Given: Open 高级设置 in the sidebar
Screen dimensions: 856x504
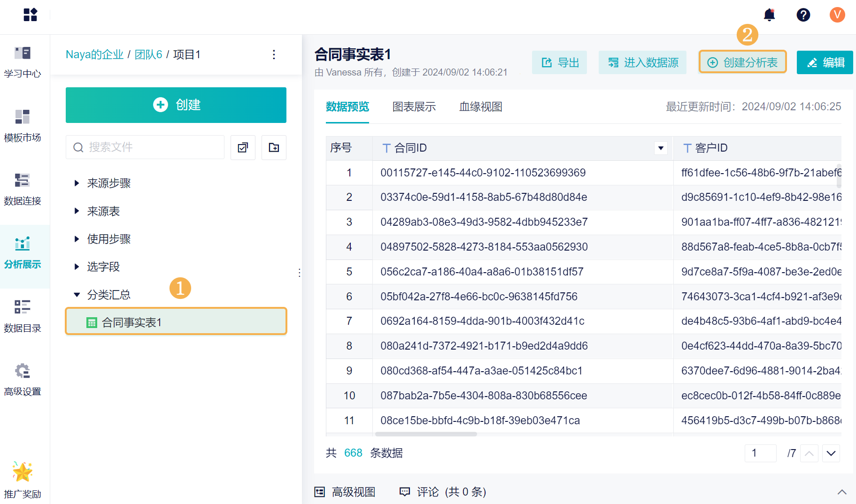Looking at the screenshot, I should pos(23,379).
